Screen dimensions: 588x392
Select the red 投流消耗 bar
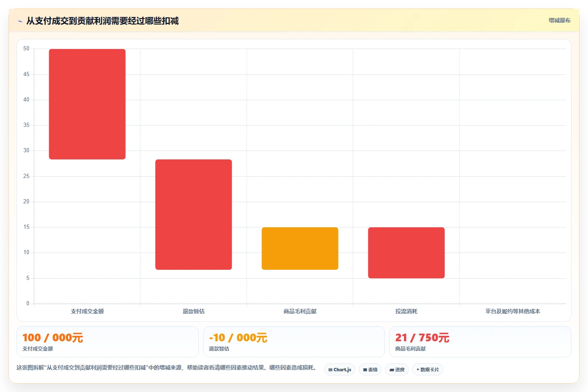click(407, 253)
